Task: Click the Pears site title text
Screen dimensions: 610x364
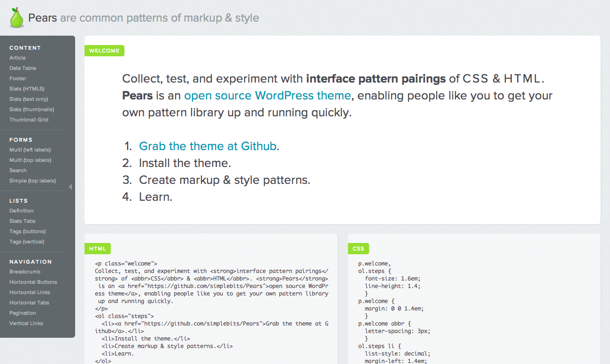Action: tap(43, 18)
